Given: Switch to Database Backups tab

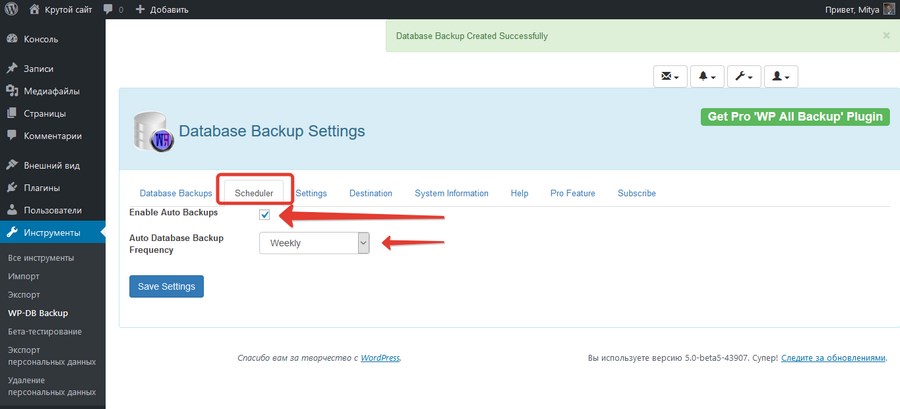Looking at the screenshot, I should click(176, 193).
